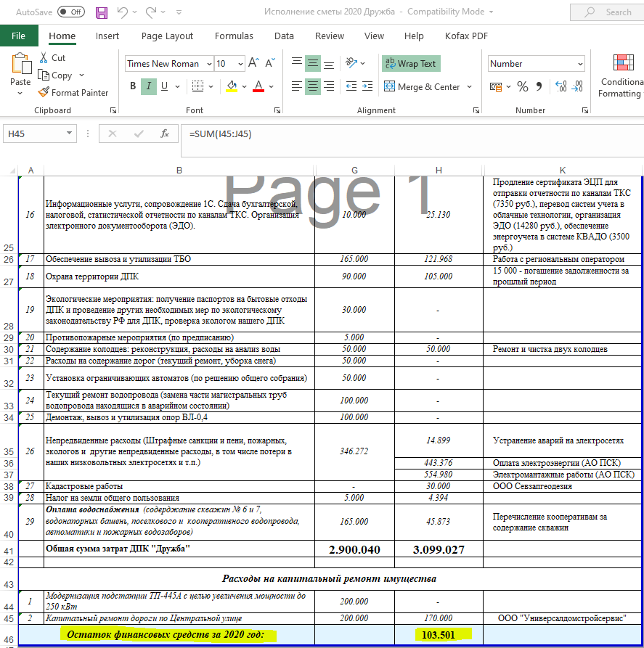
Task: Switch to the Insert tab
Action: (107, 36)
